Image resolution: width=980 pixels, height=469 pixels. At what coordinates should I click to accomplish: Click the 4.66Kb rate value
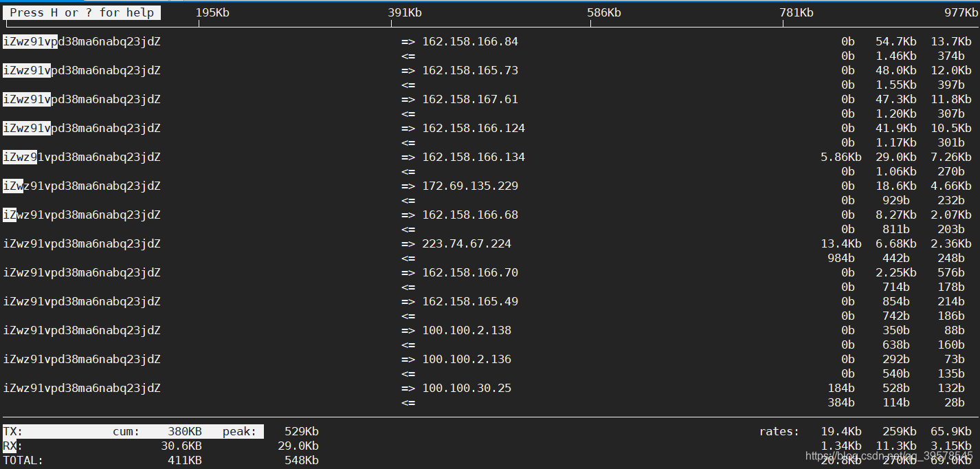pyautogui.click(x=951, y=186)
